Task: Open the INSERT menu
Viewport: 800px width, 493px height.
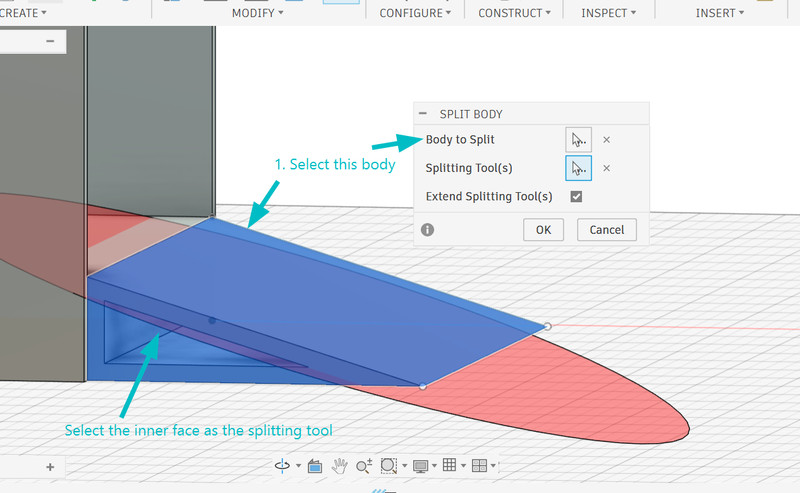Action: (720, 13)
